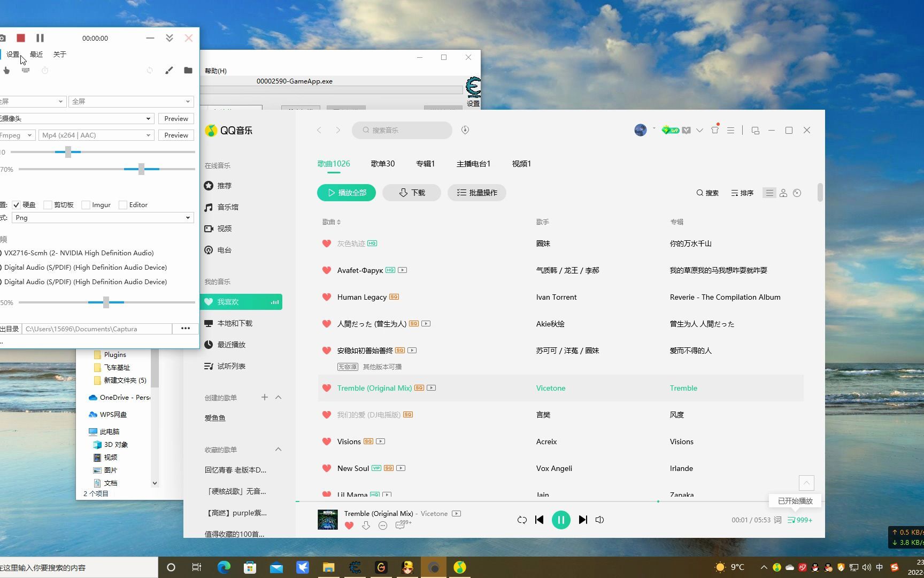Image resolution: width=924 pixels, height=578 pixels.
Task: Open the Mp4 (x264 | AAC) codec dropdown
Action: click(x=96, y=135)
